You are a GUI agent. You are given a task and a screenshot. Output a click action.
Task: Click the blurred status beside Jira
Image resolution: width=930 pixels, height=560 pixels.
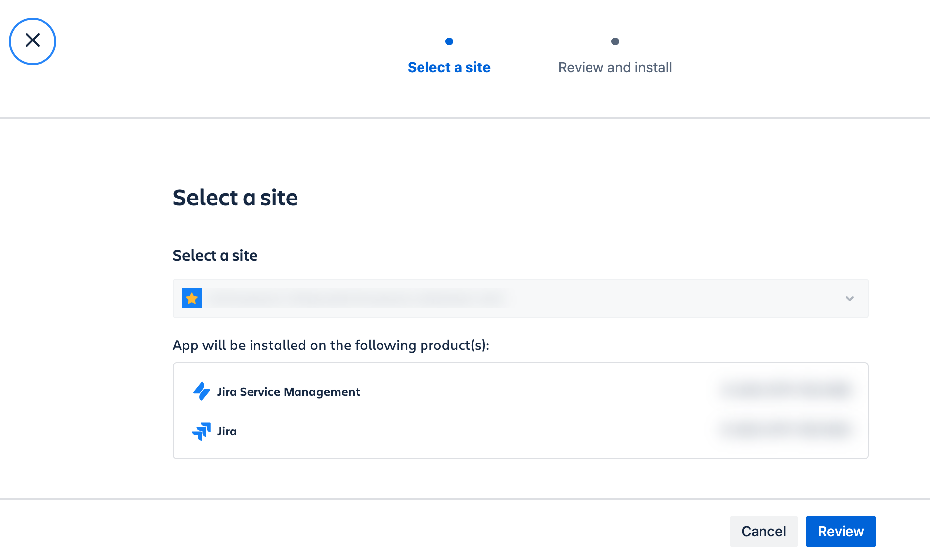pyautogui.click(x=786, y=429)
